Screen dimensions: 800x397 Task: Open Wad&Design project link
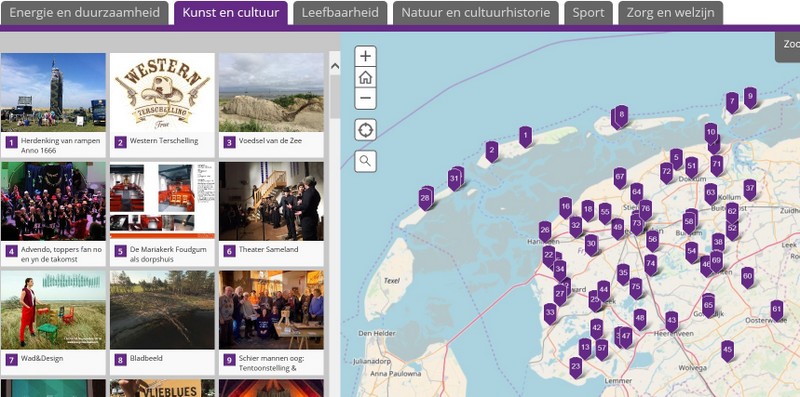tap(42, 359)
